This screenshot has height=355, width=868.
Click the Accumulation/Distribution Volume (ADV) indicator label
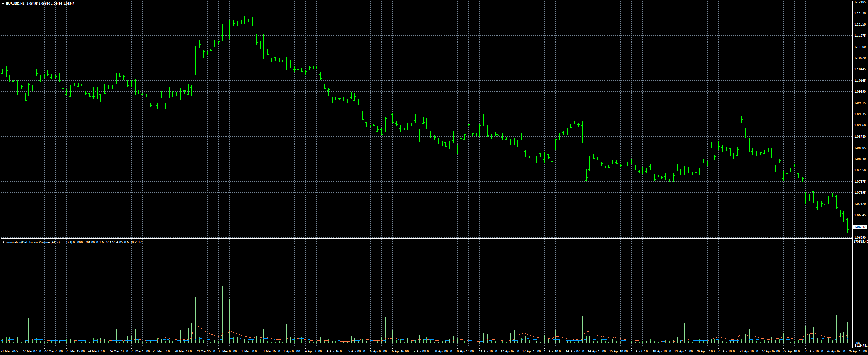pos(31,242)
